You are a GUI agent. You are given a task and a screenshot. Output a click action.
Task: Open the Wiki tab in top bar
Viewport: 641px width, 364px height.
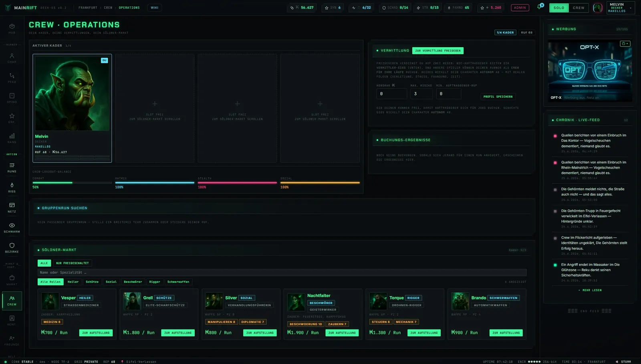point(154,8)
